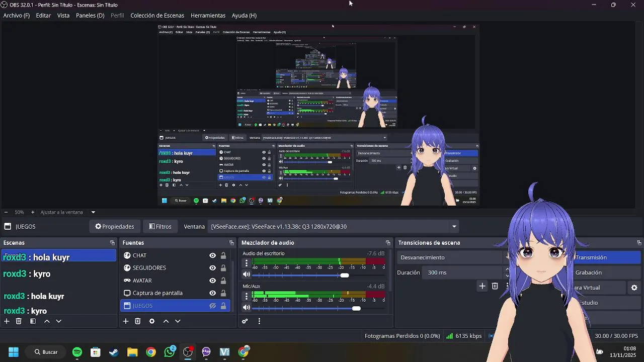Image resolution: width=644 pixels, height=362 pixels.
Task: Open virtual camera settings gear icon
Action: point(634,288)
